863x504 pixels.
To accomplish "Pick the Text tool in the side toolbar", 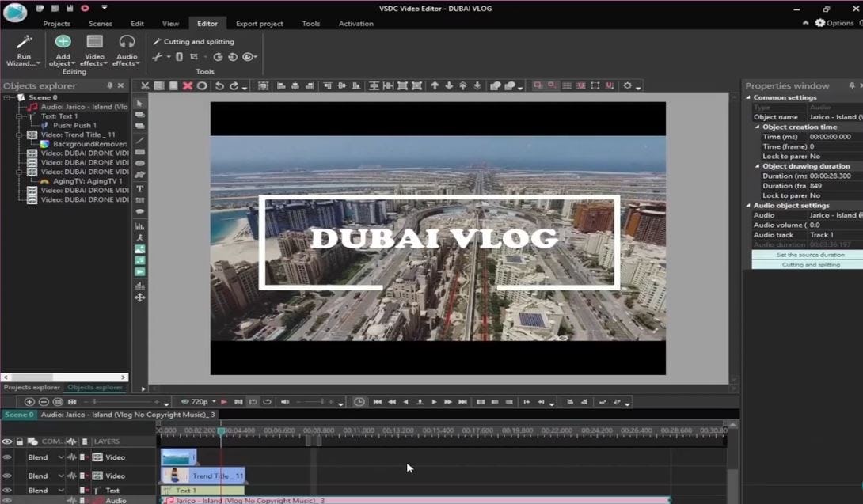I will pos(139,189).
